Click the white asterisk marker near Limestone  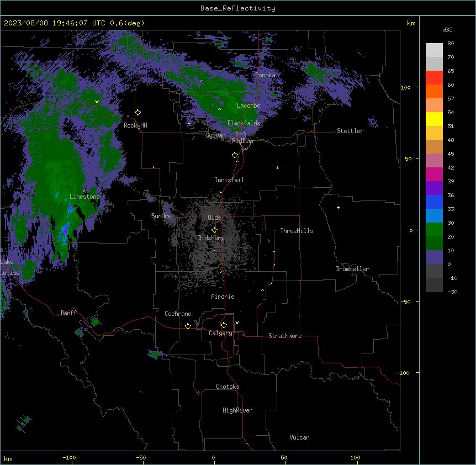[84, 191]
